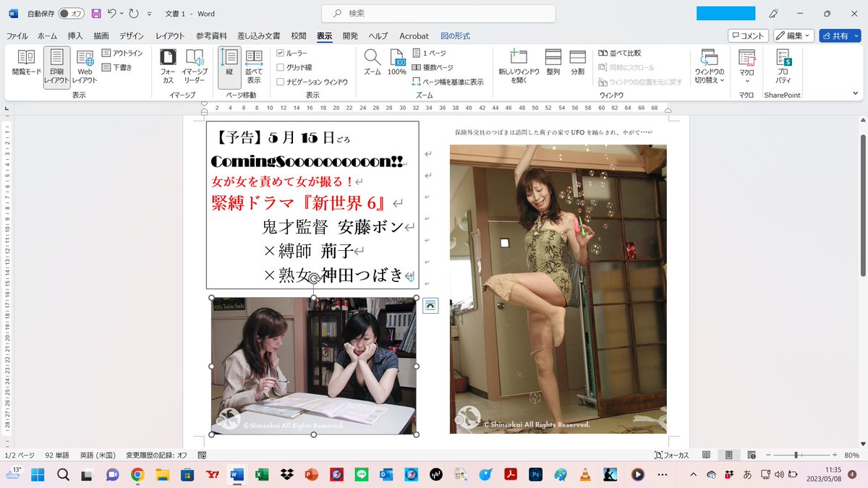Click word count (92 単語) in status bar
The image size is (868, 488).
pos(57,455)
